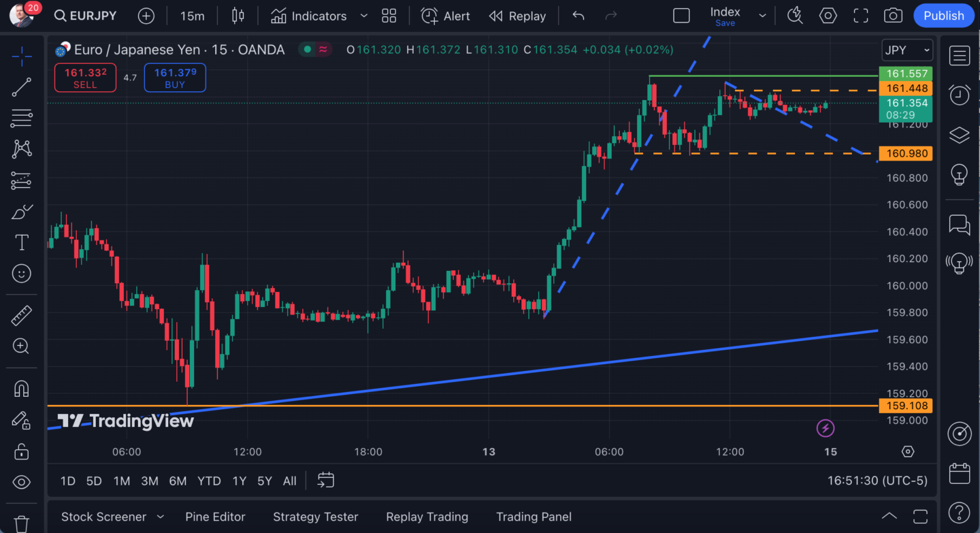
Task: Open the Stock Screener tab
Action: coord(103,517)
